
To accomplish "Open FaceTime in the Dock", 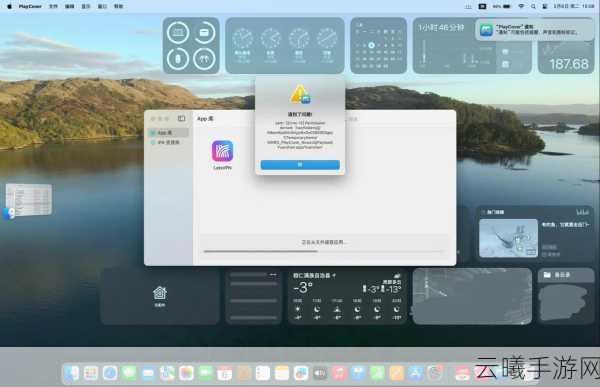I will 205,373.
